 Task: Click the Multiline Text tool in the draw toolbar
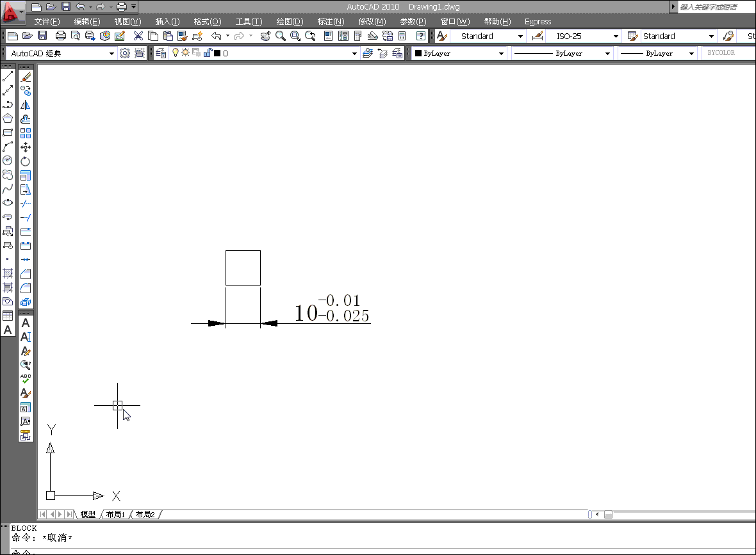click(x=8, y=330)
